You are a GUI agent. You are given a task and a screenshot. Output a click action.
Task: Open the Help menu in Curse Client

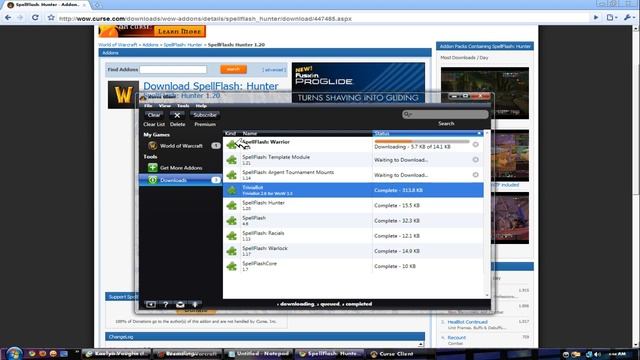[201, 106]
